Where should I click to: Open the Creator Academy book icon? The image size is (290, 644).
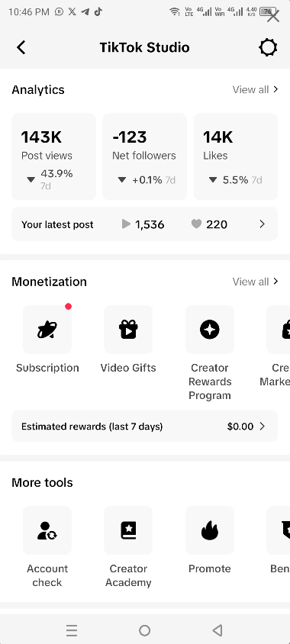(x=128, y=530)
